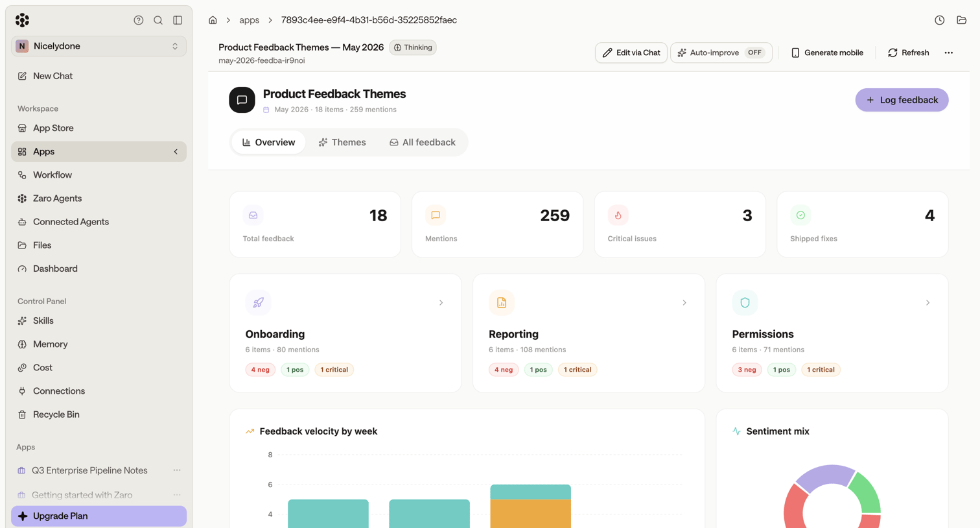This screenshot has height=528, width=980.
Task: Click the Reporting document icon
Action: tap(502, 303)
